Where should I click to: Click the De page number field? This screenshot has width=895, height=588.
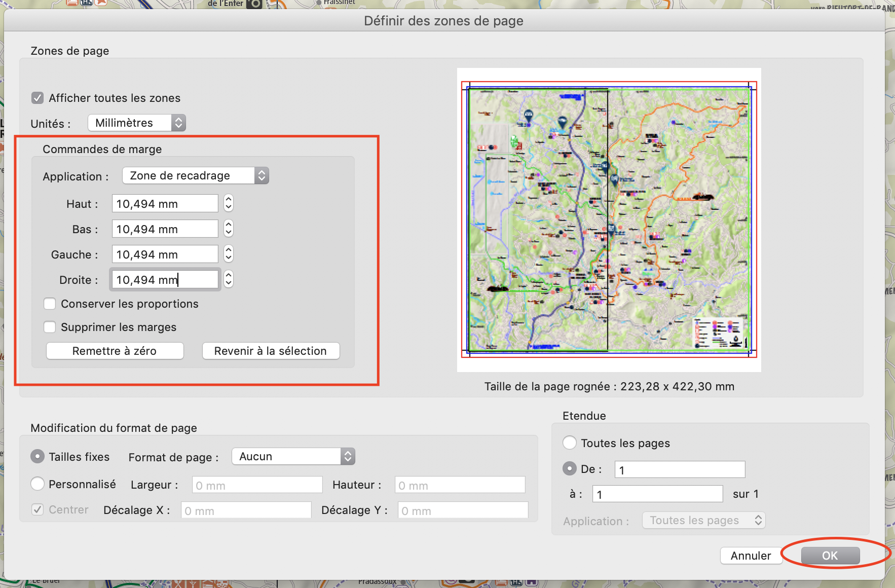click(x=679, y=469)
